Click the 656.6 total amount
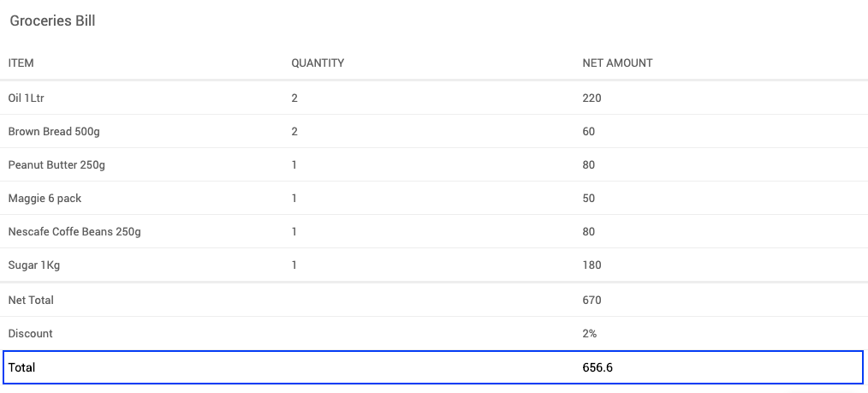The height and width of the screenshot is (393, 868). tap(597, 367)
